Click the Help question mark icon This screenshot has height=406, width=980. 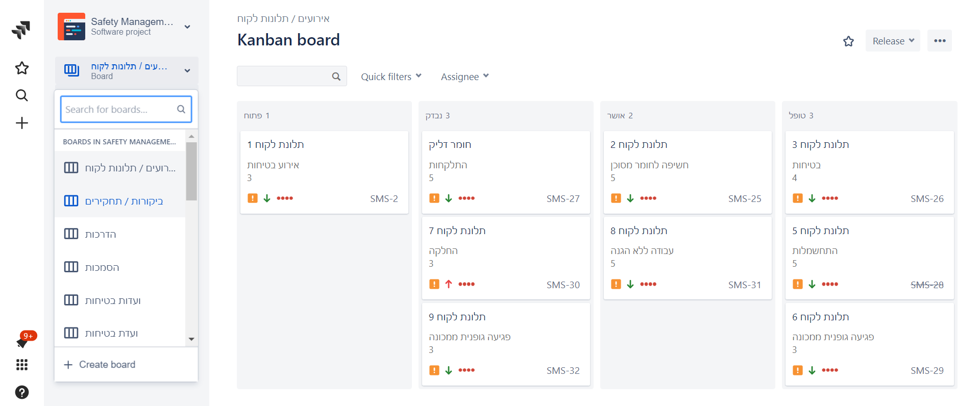(21, 392)
